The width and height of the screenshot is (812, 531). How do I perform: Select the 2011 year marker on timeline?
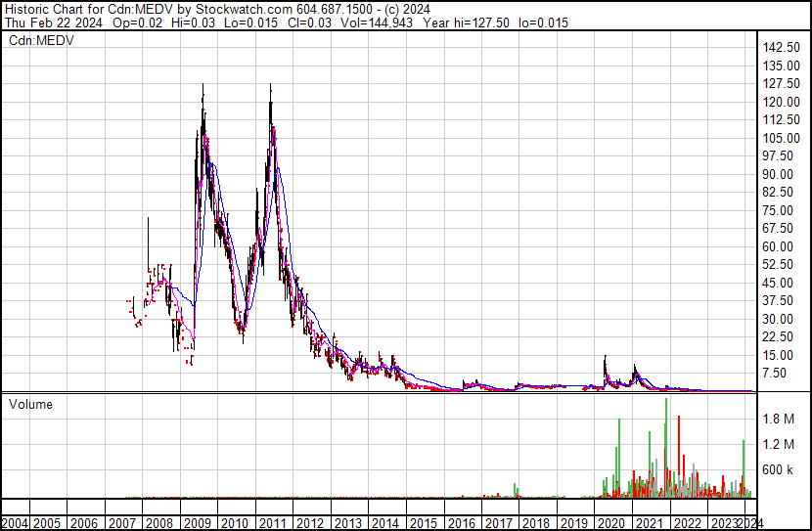coord(272,522)
